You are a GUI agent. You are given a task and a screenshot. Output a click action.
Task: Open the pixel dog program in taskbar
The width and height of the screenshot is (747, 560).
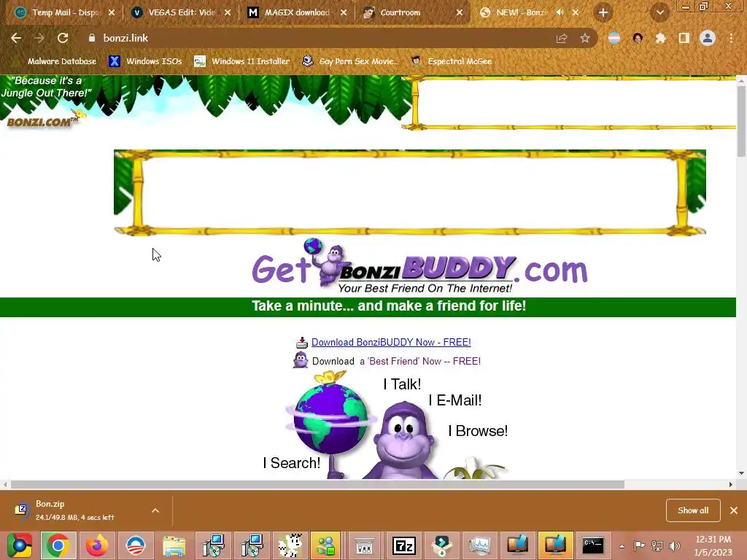coord(290,545)
